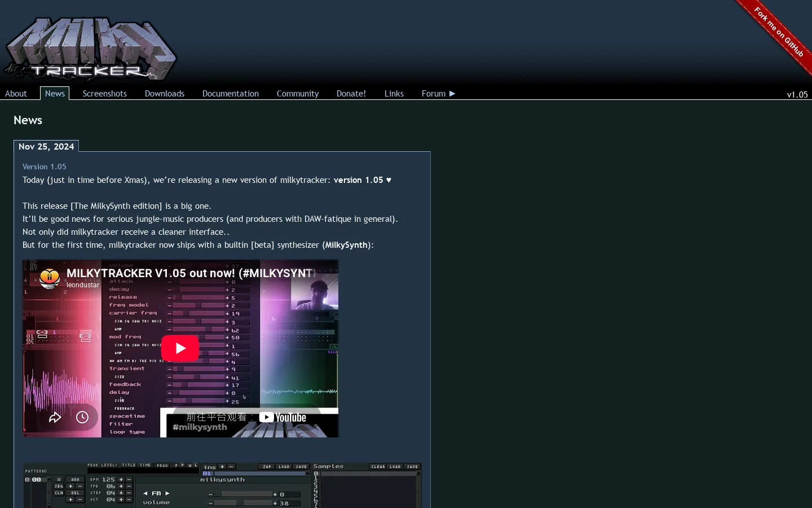This screenshot has height=508, width=812.
Task: Click the video share arrow icon
Action: (x=55, y=417)
